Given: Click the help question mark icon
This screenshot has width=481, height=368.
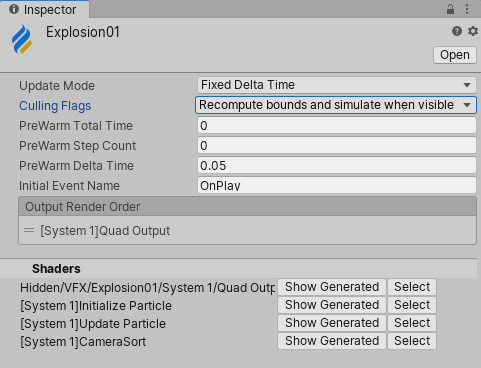Looking at the screenshot, I should coord(457,31).
